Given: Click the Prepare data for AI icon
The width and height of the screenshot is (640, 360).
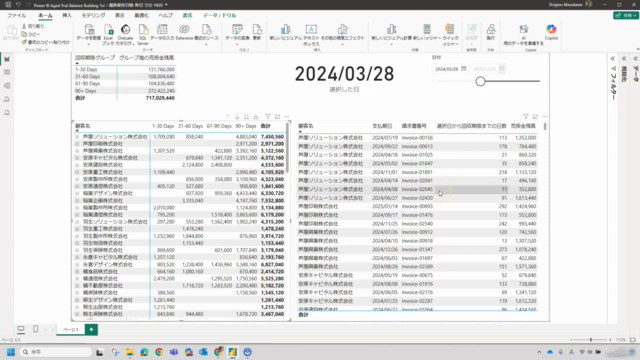Looking at the screenshot, I should click(x=523, y=30).
